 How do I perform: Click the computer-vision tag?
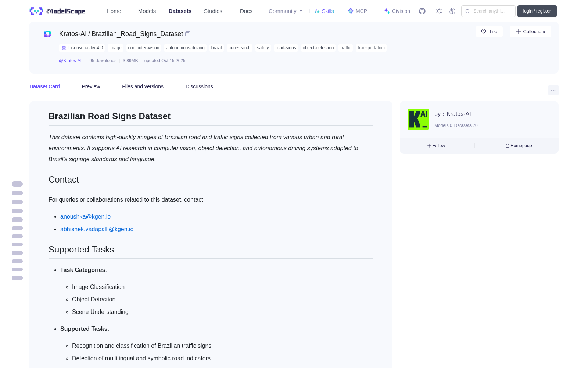(144, 48)
